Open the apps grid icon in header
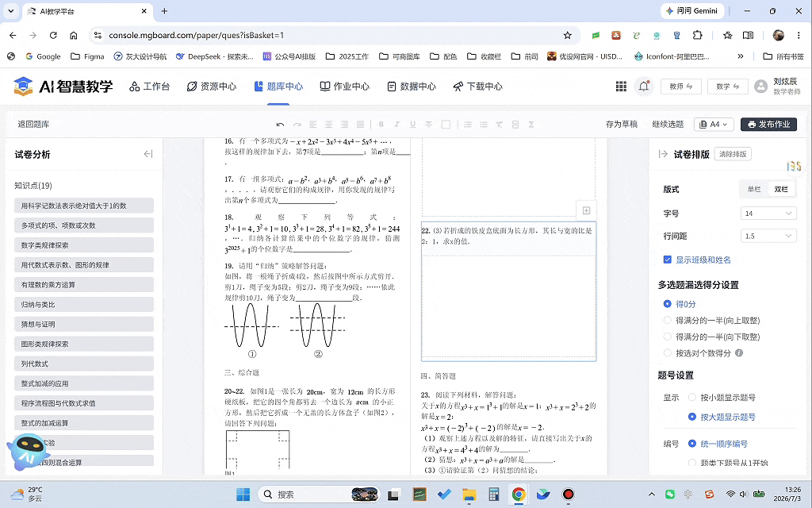The height and width of the screenshot is (508, 812). click(621, 87)
